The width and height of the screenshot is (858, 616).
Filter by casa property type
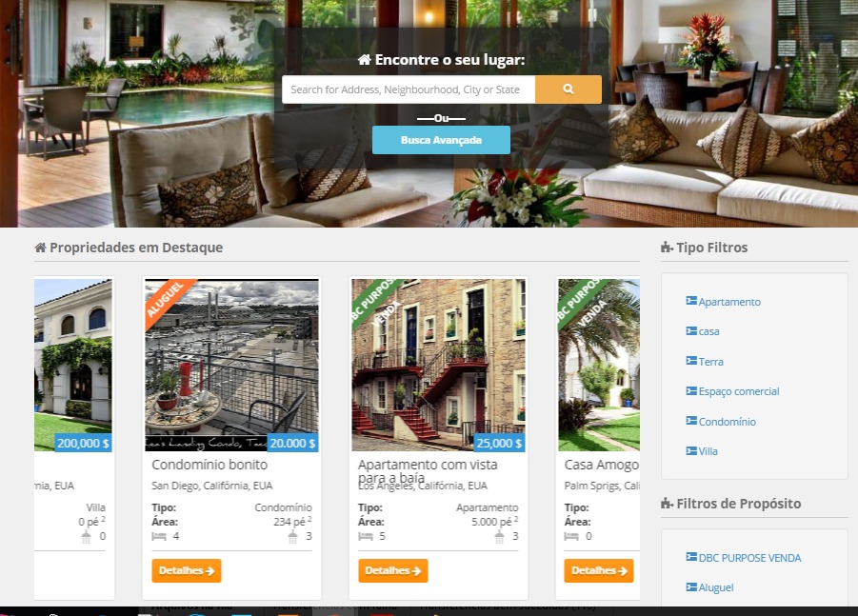[x=708, y=331]
